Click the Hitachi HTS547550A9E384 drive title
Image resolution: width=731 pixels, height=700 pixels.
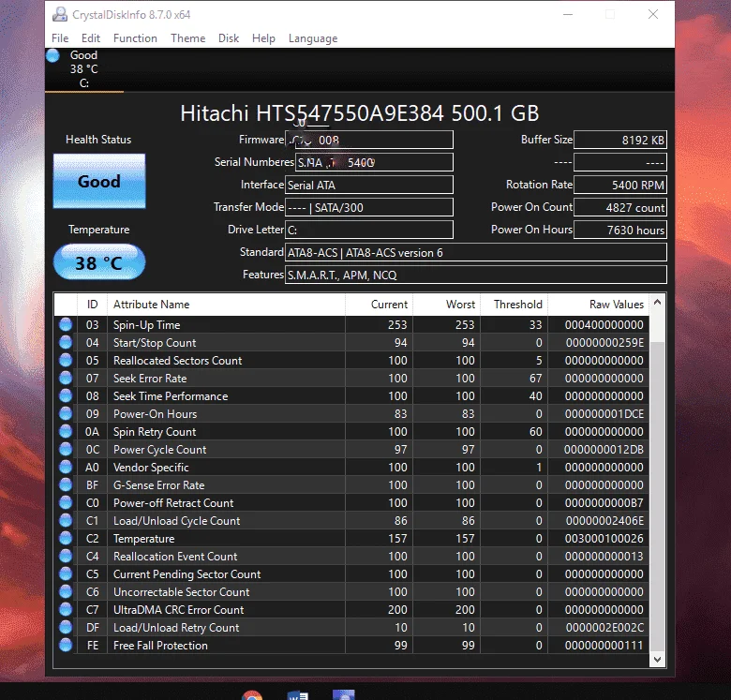pyautogui.click(x=360, y=113)
